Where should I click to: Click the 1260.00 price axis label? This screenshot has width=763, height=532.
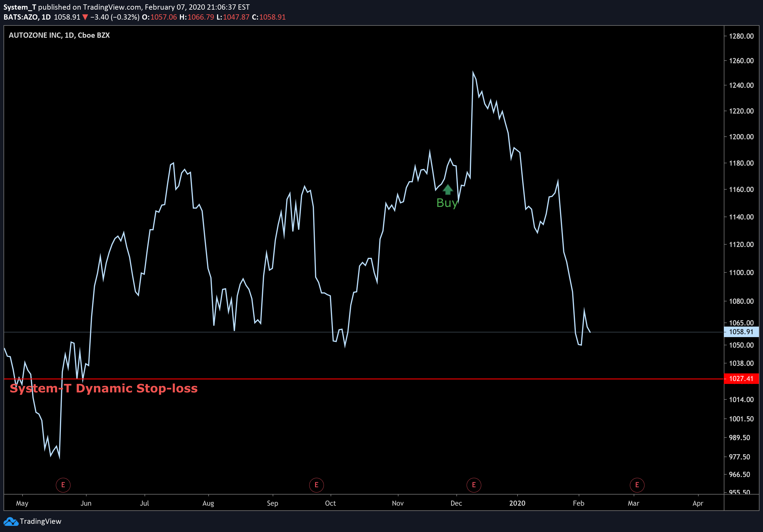coord(741,61)
